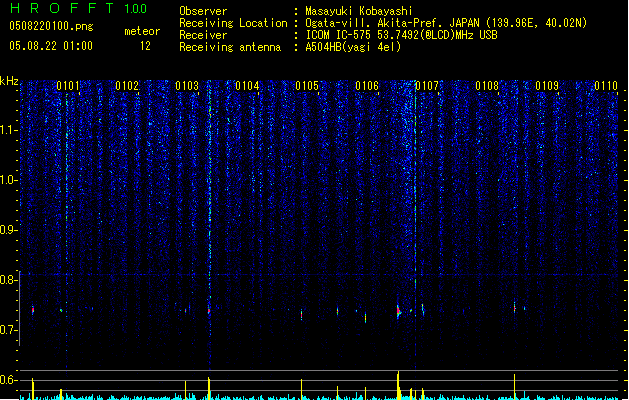Click antenna A504HB(yagi 4el) text
The width and height of the screenshot is (629, 400).
(x=353, y=47)
